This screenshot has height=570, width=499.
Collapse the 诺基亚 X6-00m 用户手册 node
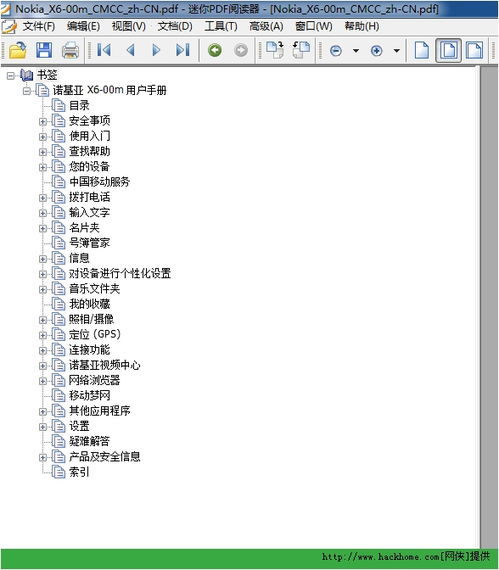click(x=27, y=91)
